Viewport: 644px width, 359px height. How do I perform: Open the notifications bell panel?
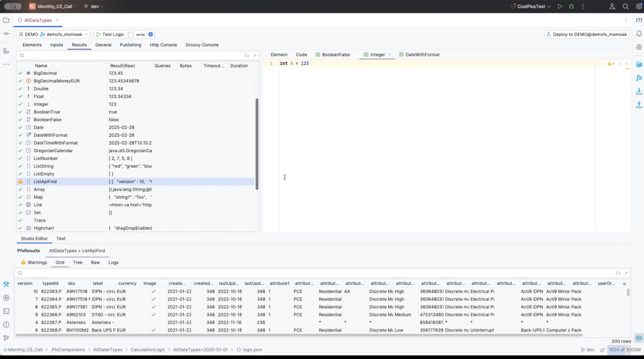(x=639, y=34)
